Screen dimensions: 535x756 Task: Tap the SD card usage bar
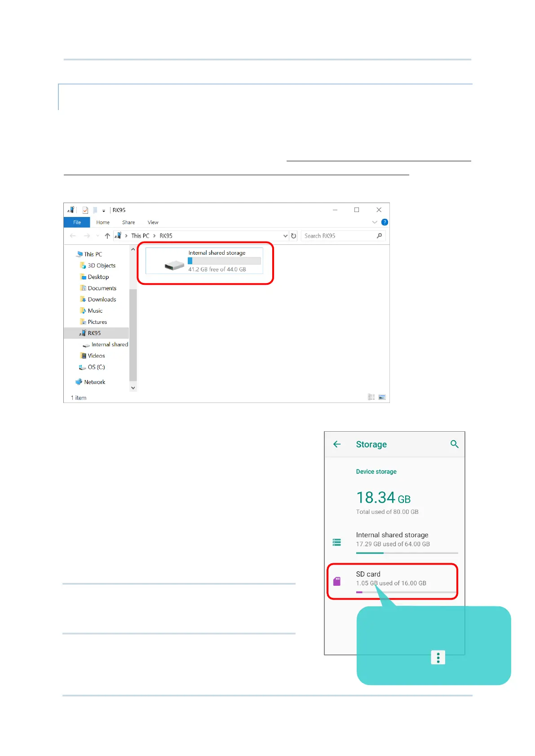[x=407, y=592]
